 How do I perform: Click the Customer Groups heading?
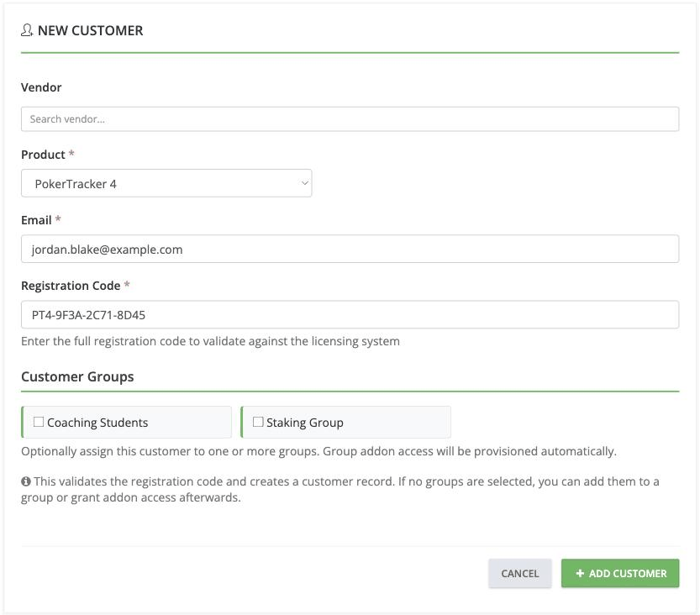[77, 376]
